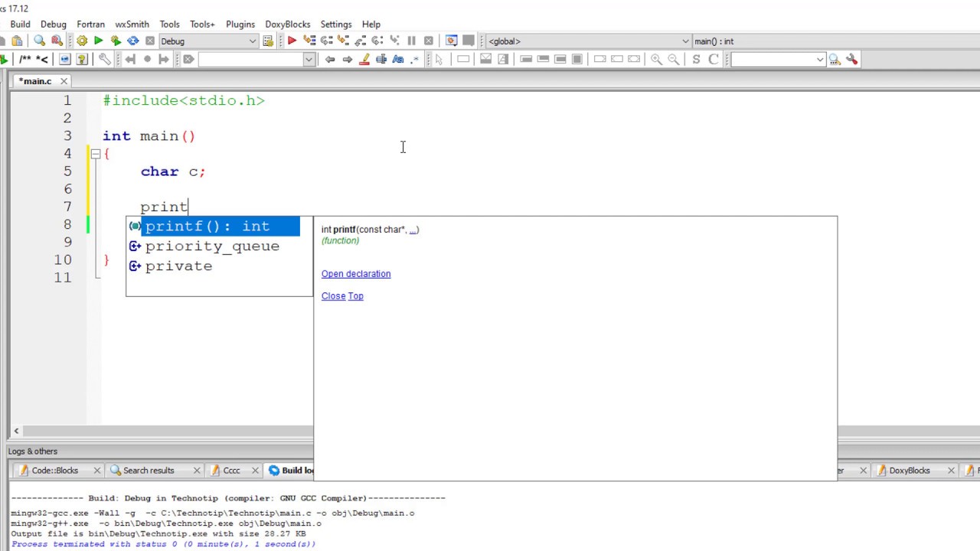Image resolution: width=980 pixels, height=551 pixels.
Task: Toggle the regex .* search icon
Action: tap(414, 59)
